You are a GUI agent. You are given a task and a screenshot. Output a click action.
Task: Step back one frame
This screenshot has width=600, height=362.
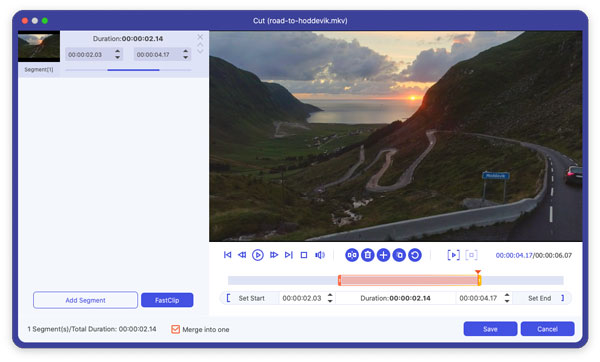(x=242, y=255)
